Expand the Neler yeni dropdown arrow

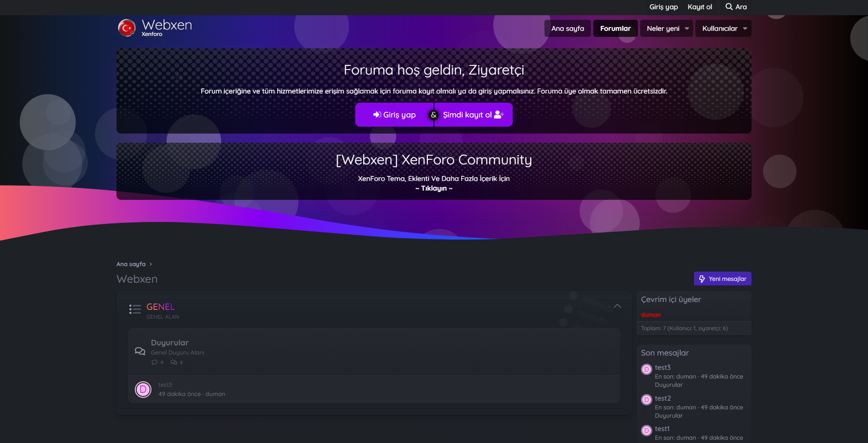[687, 29]
